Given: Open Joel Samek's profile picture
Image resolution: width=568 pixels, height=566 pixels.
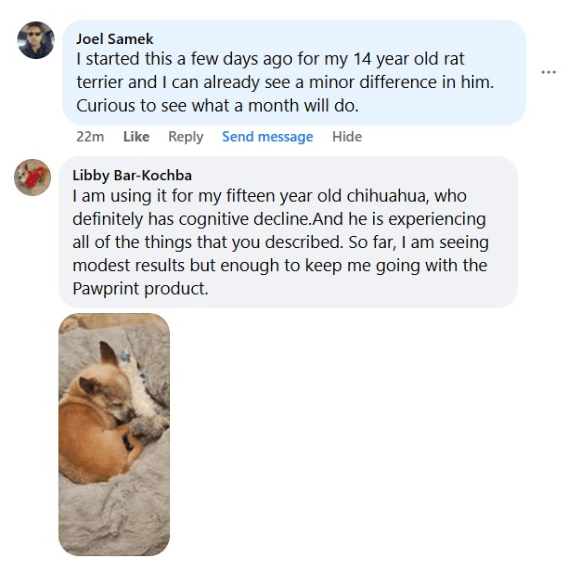Looking at the screenshot, I should coord(36,40).
